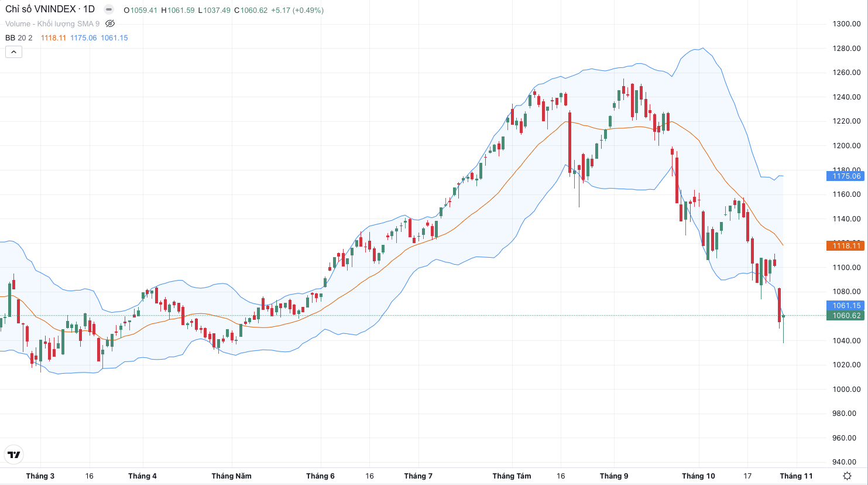The width and height of the screenshot is (868, 485).
Task: Click the 1040.00 price axis label
Action: (x=846, y=341)
